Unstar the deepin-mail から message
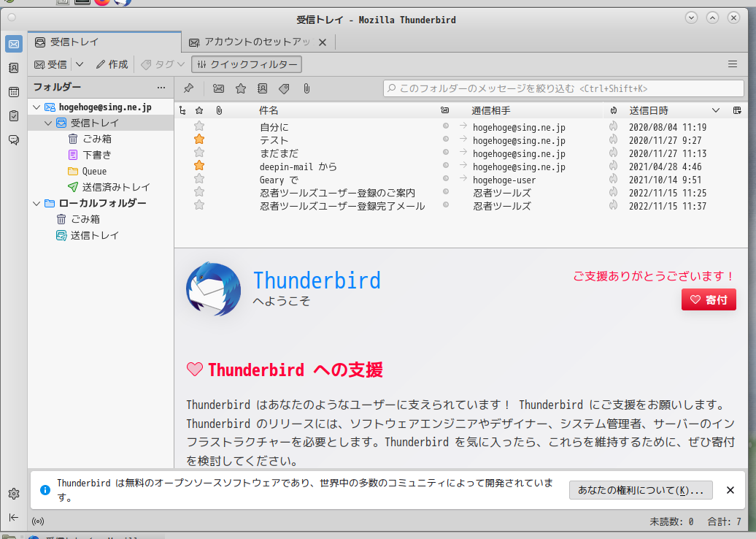The image size is (756, 539). (199, 166)
